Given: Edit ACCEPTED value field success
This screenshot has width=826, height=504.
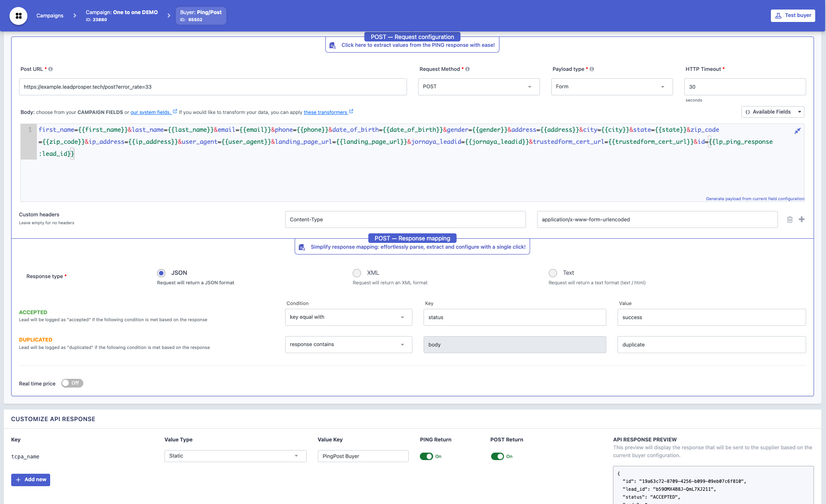Looking at the screenshot, I should (712, 317).
